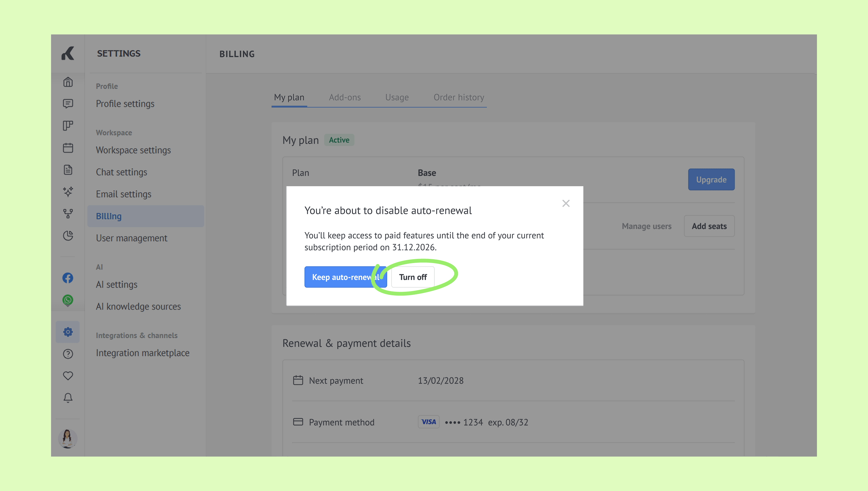This screenshot has width=868, height=491.
Task: Click the Next payment calendar icon
Action: 298,380
